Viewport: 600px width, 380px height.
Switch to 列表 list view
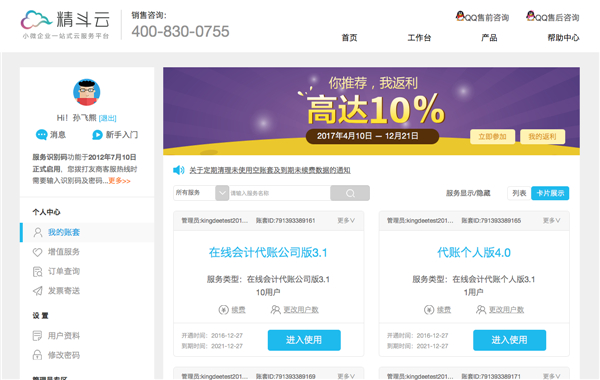519,193
